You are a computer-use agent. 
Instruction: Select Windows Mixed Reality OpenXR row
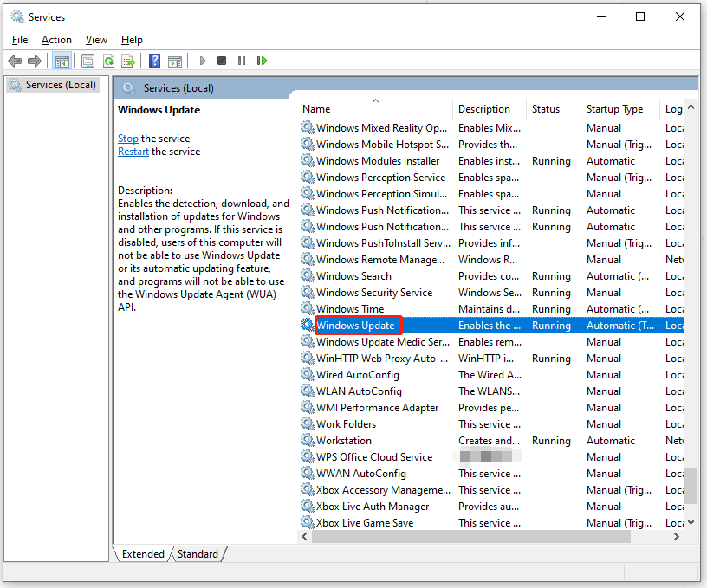(x=491, y=128)
